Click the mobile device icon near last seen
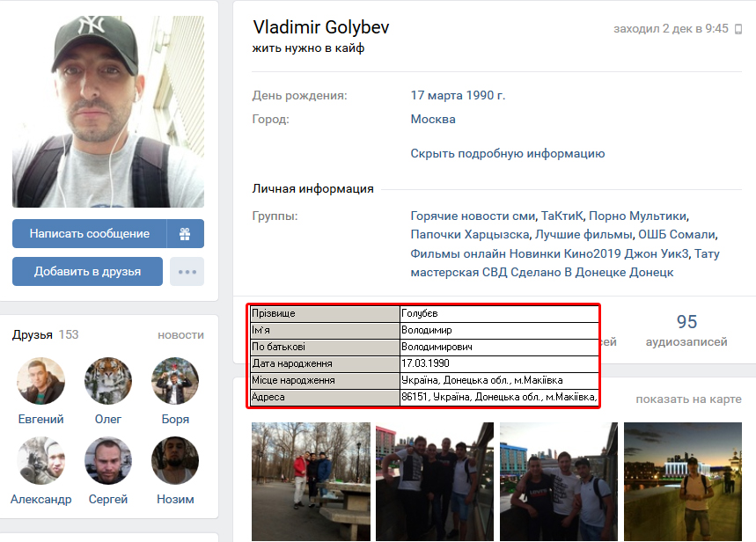Viewport: 756px width, 542px height. (x=738, y=29)
